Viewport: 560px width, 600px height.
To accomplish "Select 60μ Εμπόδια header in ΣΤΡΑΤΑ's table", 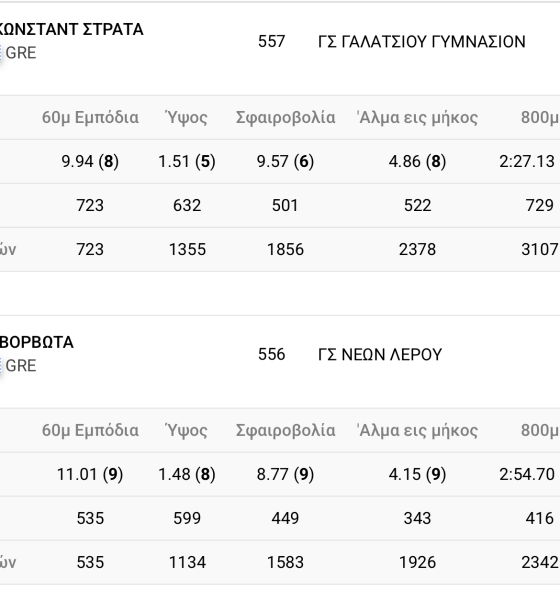I will tap(90, 117).
